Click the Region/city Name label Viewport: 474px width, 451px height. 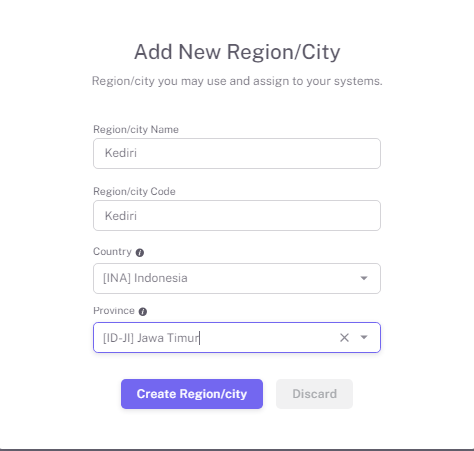click(136, 129)
